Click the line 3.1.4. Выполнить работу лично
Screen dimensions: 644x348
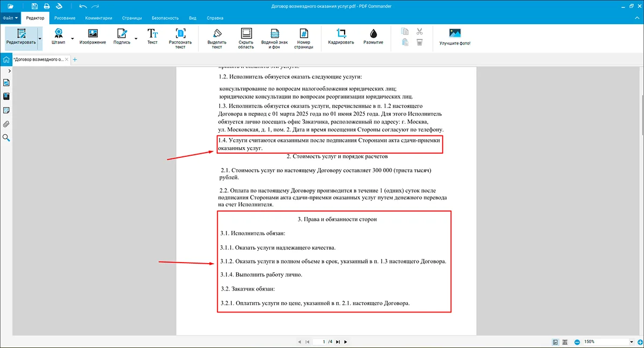point(261,275)
